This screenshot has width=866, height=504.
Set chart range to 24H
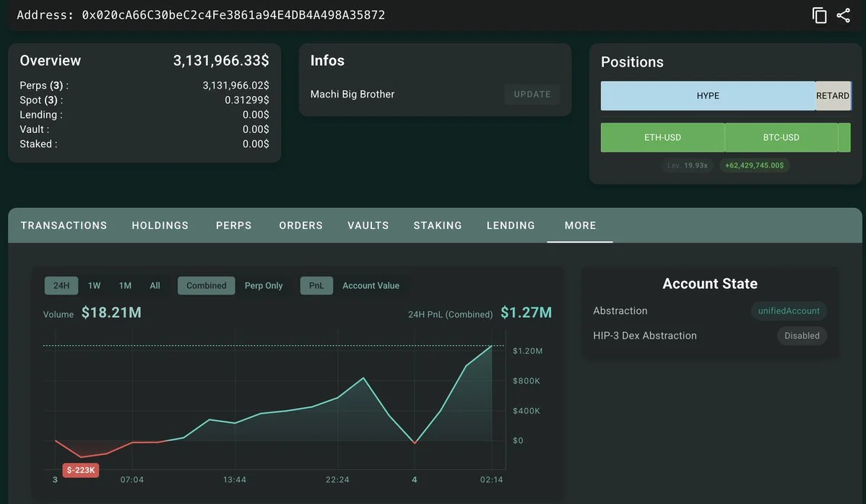[61, 285]
